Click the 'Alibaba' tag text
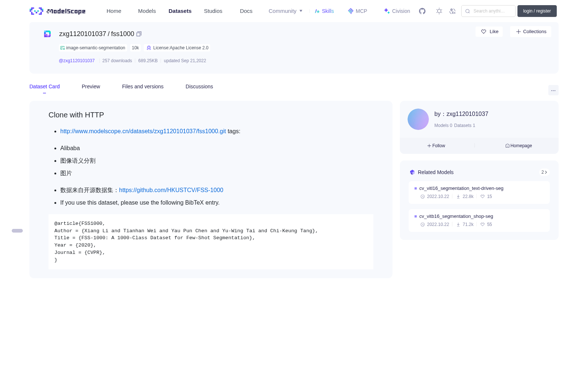Viewport: 588px width, 368px height. click(x=70, y=148)
